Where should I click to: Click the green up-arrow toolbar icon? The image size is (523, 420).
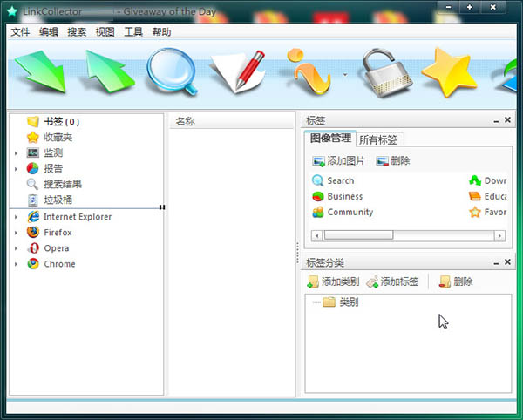point(109,74)
